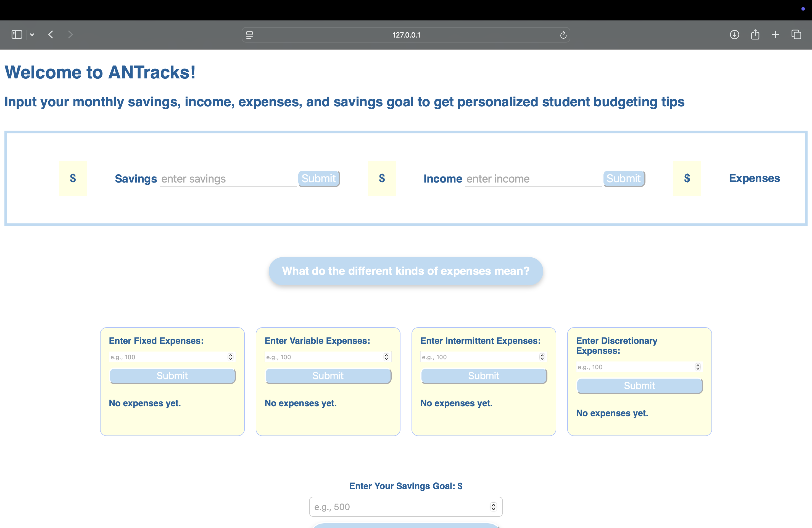
Task: Click the enter savings text field
Action: click(x=228, y=178)
